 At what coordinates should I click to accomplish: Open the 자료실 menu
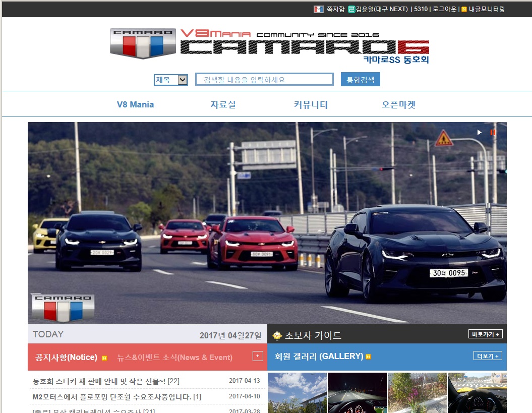[223, 104]
